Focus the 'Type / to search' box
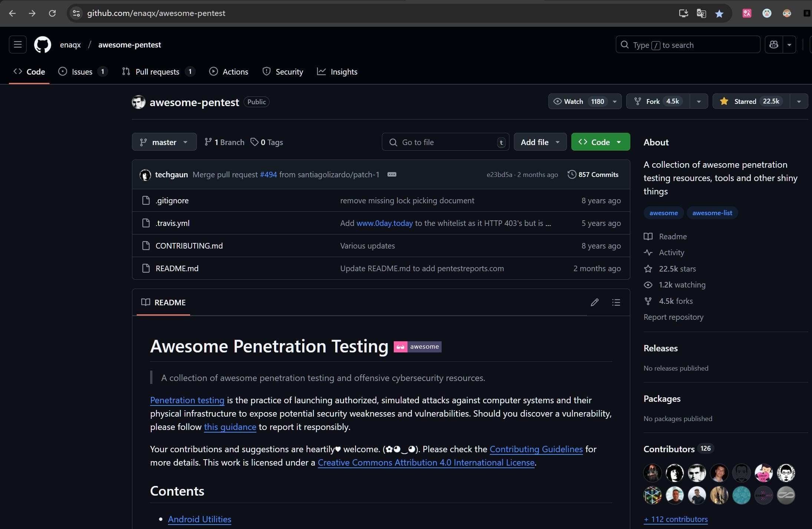Image resolution: width=812 pixels, height=529 pixels. point(688,45)
